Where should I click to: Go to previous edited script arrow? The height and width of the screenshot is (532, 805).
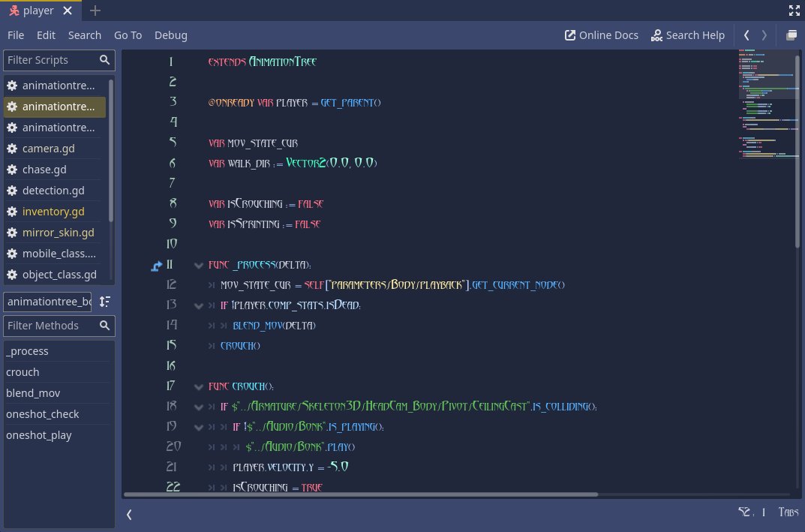pos(746,35)
